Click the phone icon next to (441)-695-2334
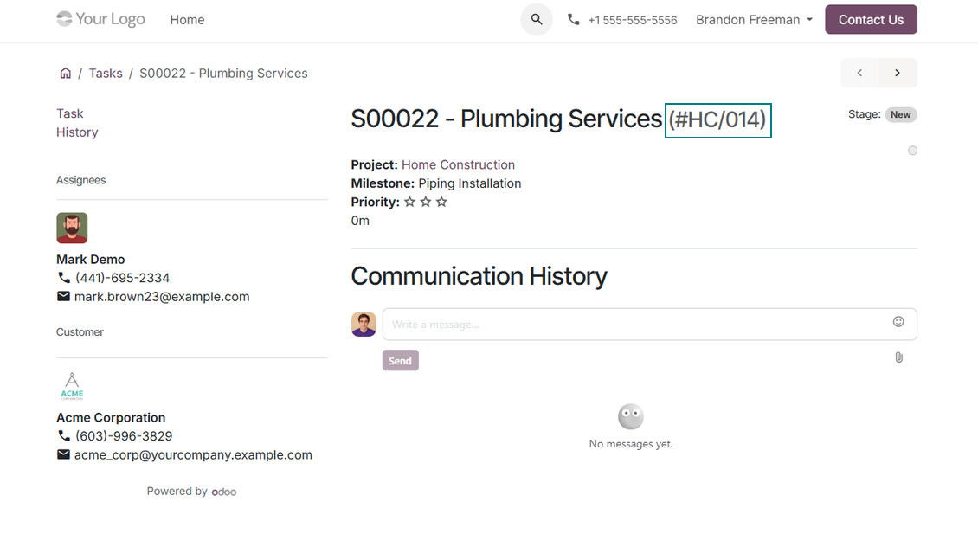The image size is (978, 560). pos(64,278)
